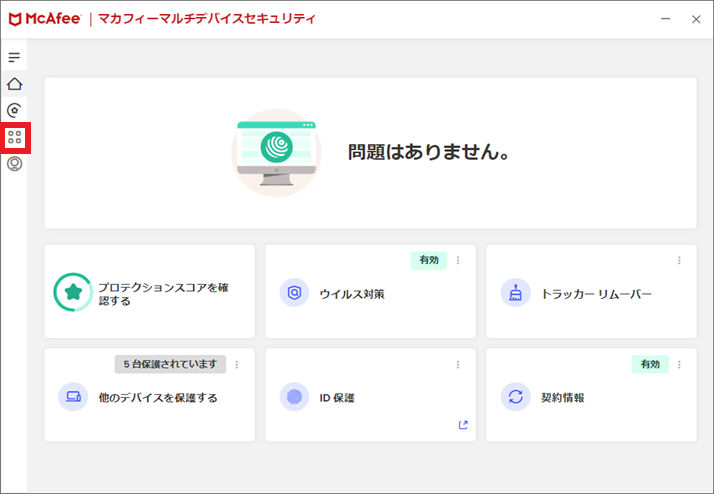Open more options on トラッカー リムーバー card
The image size is (714, 494).
(679, 260)
